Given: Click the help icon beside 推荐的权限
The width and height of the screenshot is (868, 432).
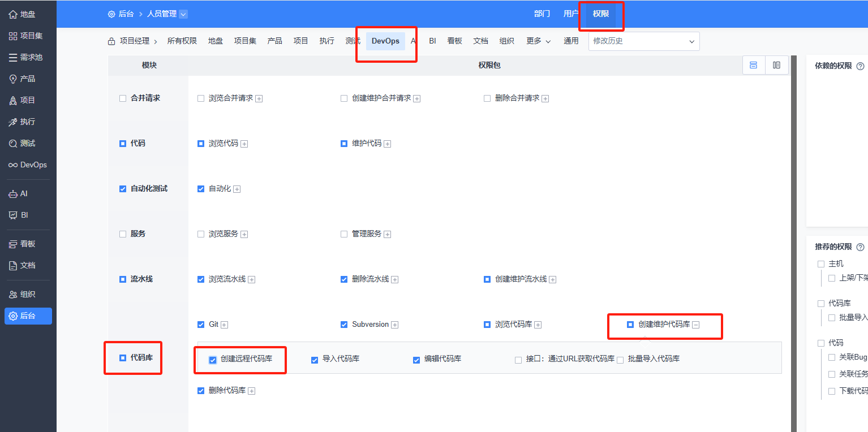Looking at the screenshot, I should [x=860, y=247].
